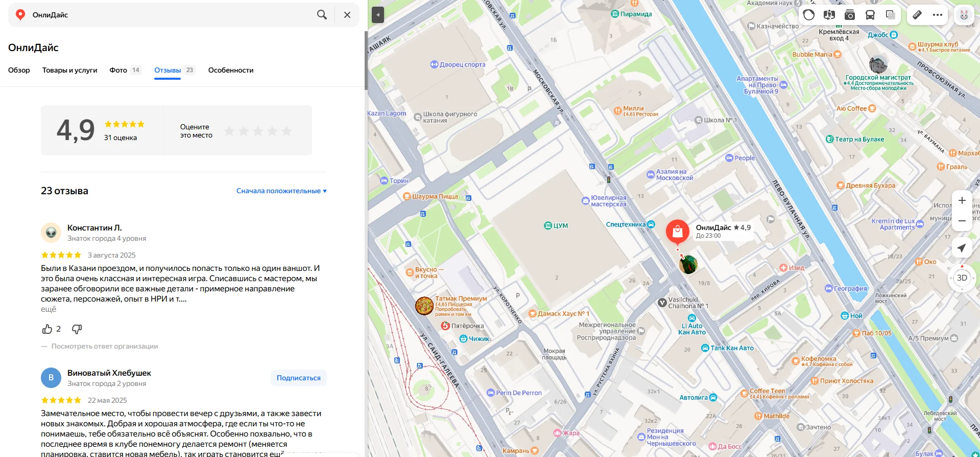
Task: Rate this place five stars
Action: point(286,131)
